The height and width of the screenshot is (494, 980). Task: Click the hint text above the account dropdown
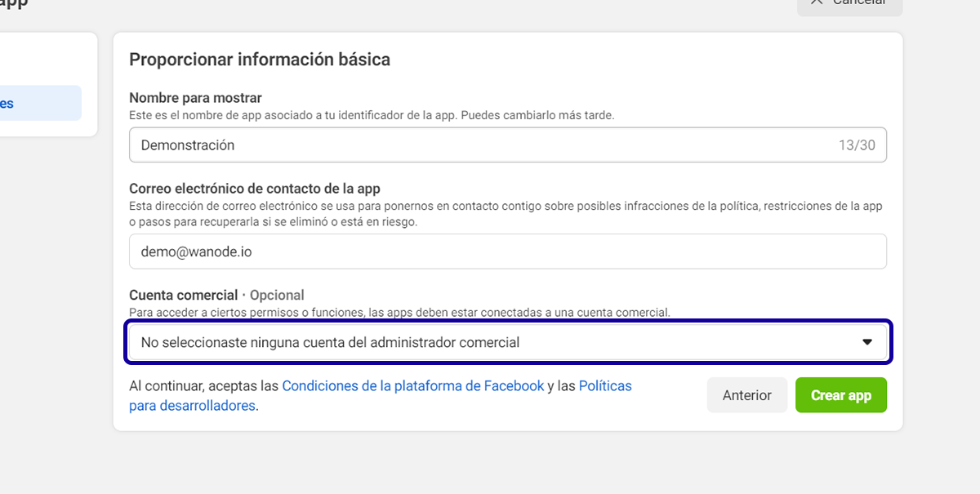pyautogui.click(x=399, y=312)
